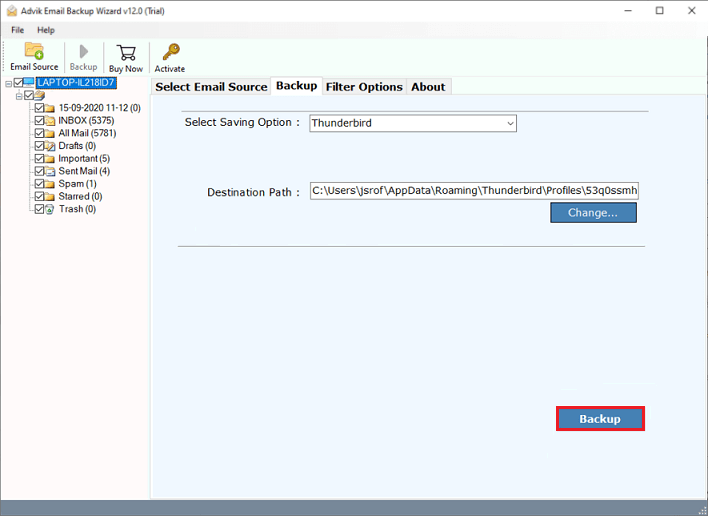Image resolution: width=708 pixels, height=516 pixels.
Task: Click the Change... destination button
Action: click(593, 213)
